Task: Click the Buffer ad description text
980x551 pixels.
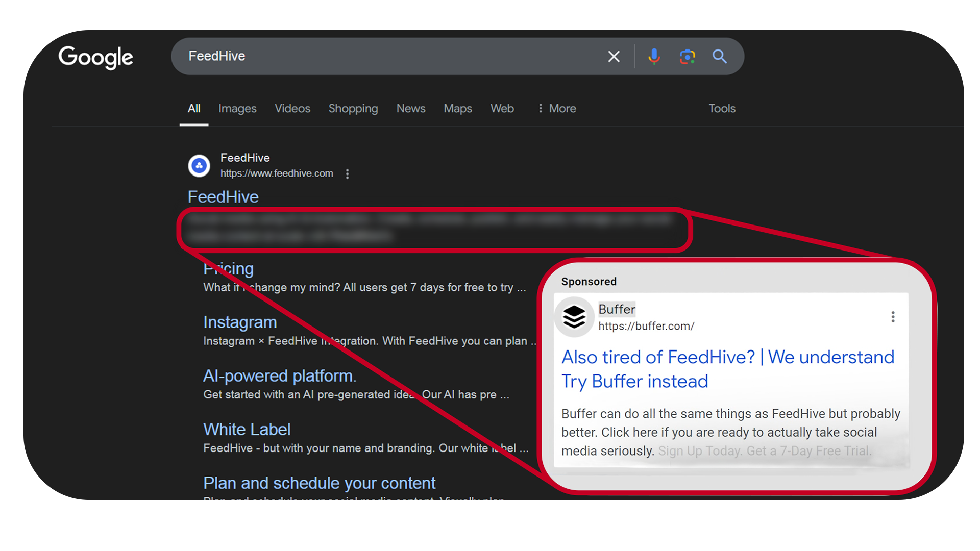Action: [x=731, y=433]
